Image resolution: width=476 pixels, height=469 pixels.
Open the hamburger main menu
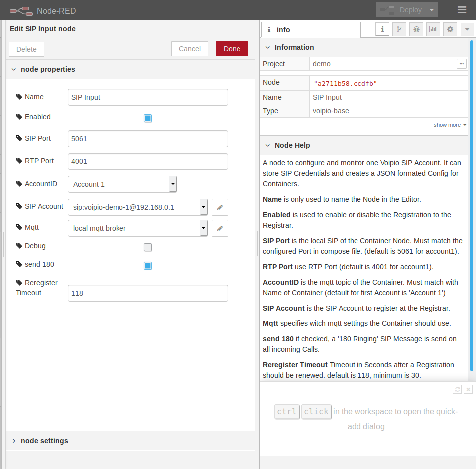coord(462,10)
